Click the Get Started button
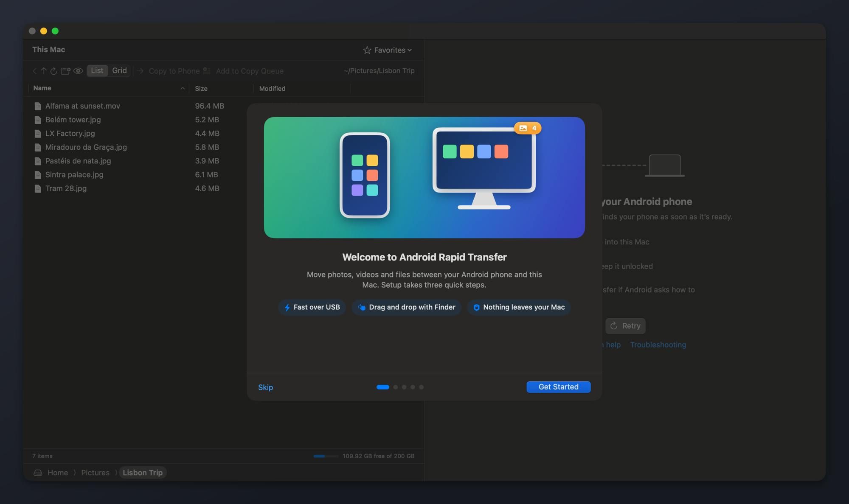The image size is (849, 504). (558, 387)
